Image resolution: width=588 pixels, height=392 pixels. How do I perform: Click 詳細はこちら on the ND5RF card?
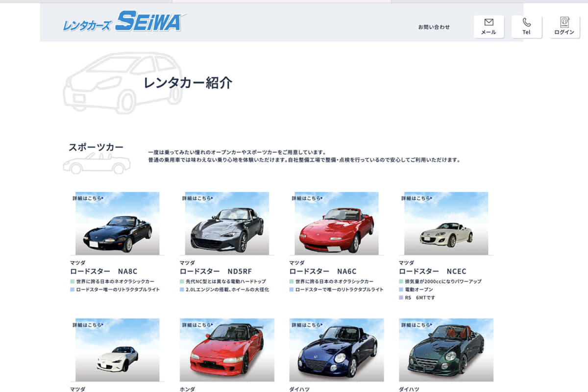(197, 198)
